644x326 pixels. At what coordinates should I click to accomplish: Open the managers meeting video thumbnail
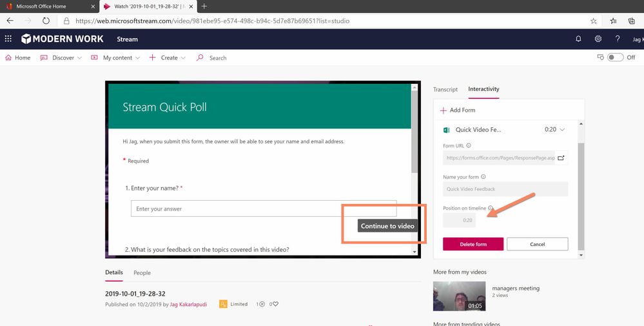point(459,296)
